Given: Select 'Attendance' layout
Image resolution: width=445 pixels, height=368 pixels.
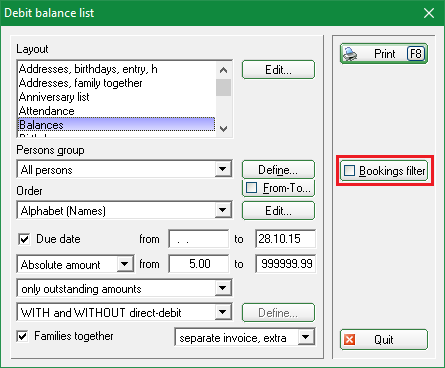Looking at the screenshot, I should point(117,111).
